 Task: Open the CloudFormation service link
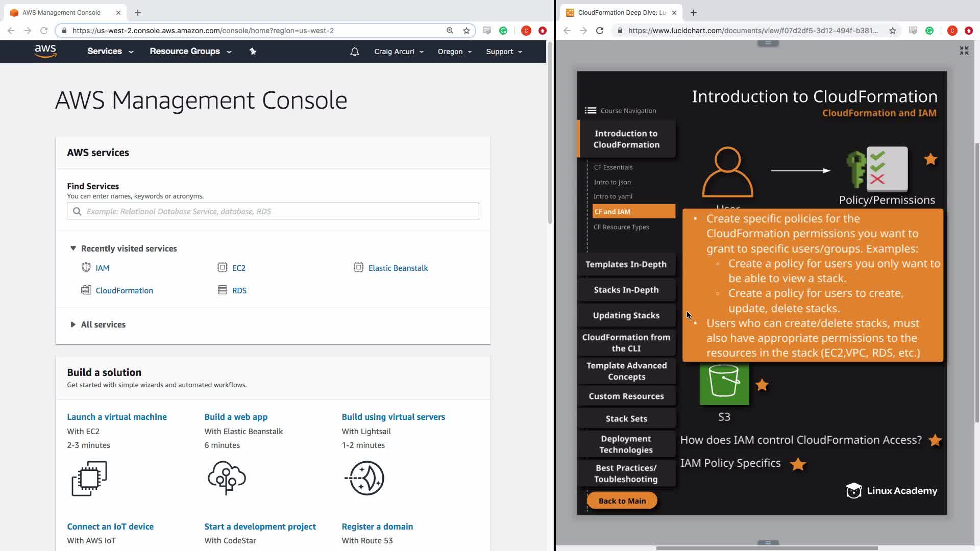[124, 290]
